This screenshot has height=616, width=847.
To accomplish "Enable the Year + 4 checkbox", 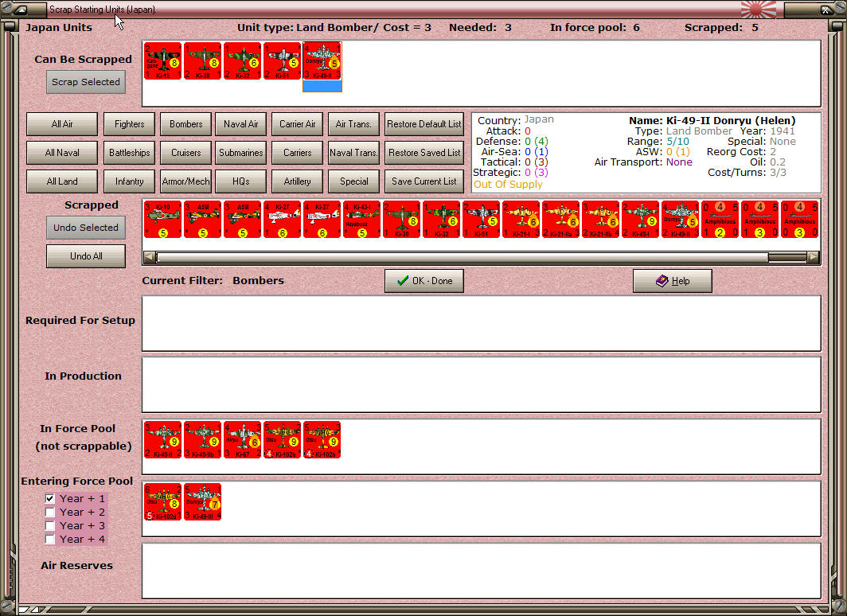I will click(49, 539).
